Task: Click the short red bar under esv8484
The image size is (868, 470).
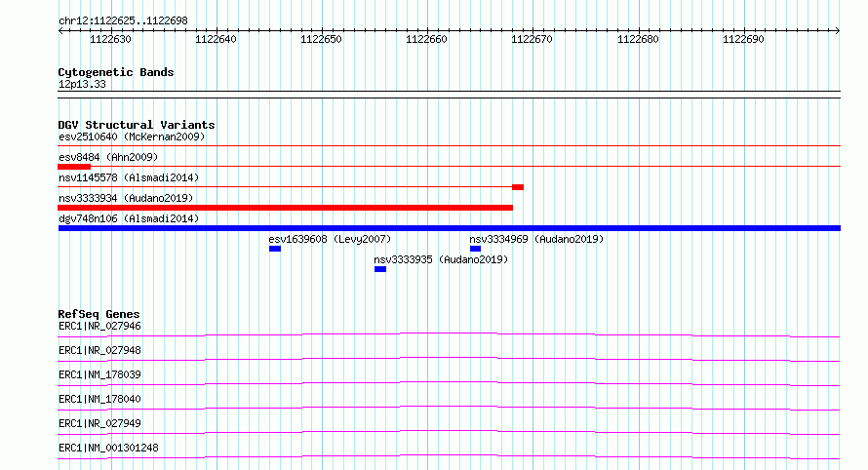Action: 74,167
